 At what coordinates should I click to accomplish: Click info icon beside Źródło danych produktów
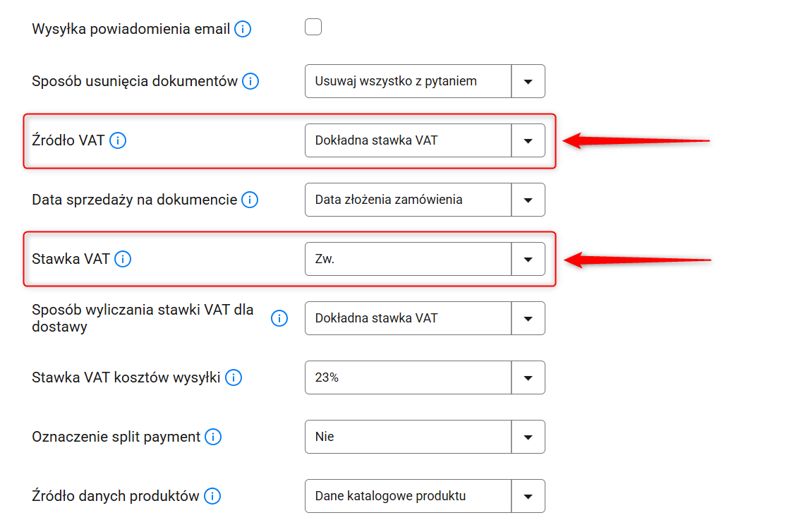212,496
